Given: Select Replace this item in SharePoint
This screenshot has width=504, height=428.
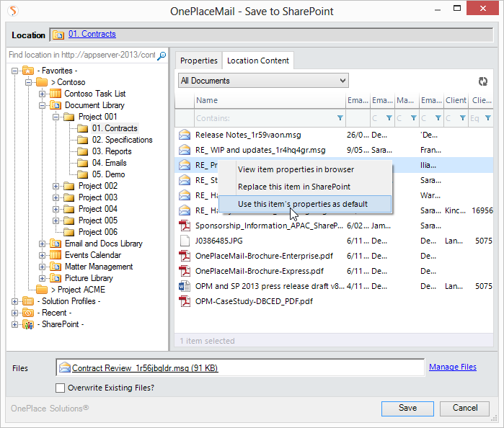Looking at the screenshot, I should (293, 187).
